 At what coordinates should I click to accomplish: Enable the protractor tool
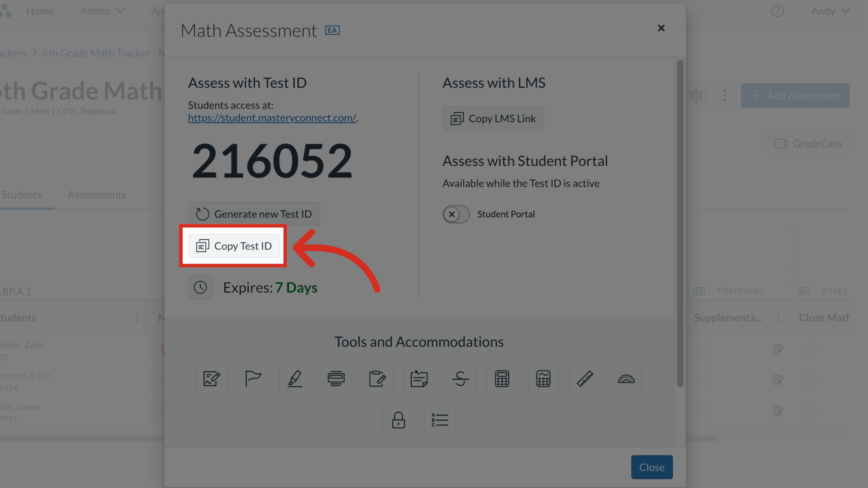pyautogui.click(x=626, y=379)
